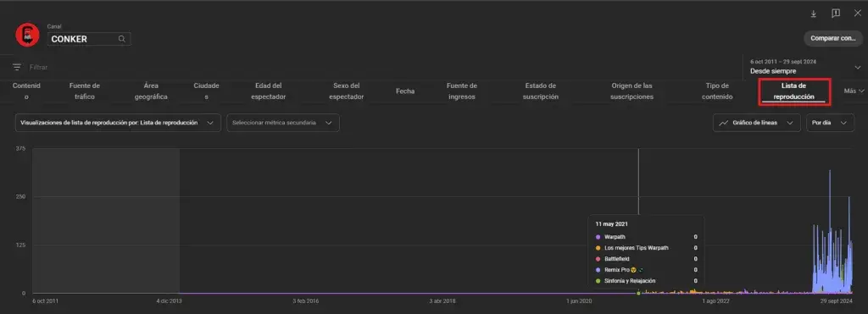Switch to the Ciudades tab
This screenshot has height=314, width=868.
click(207, 91)
